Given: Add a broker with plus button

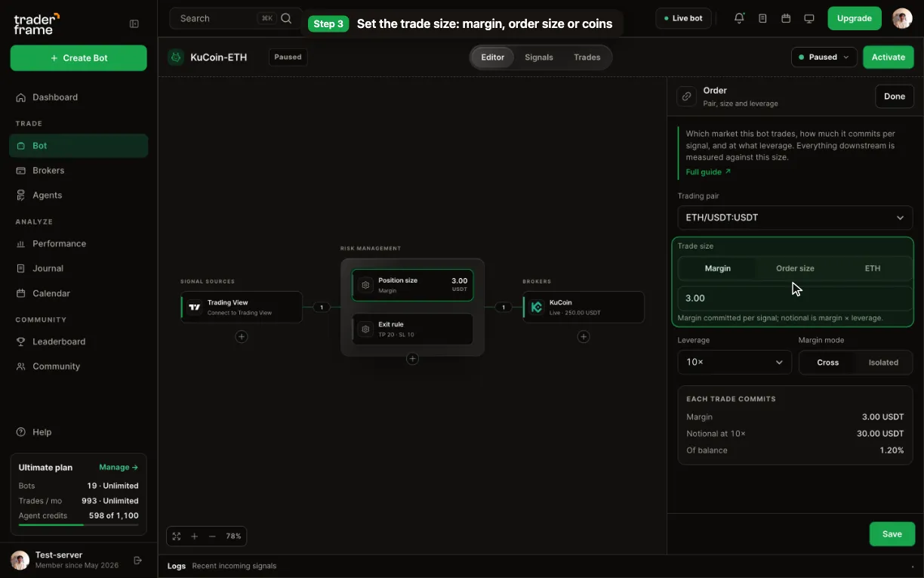Looking at the screenshot, I should (584, 336).
